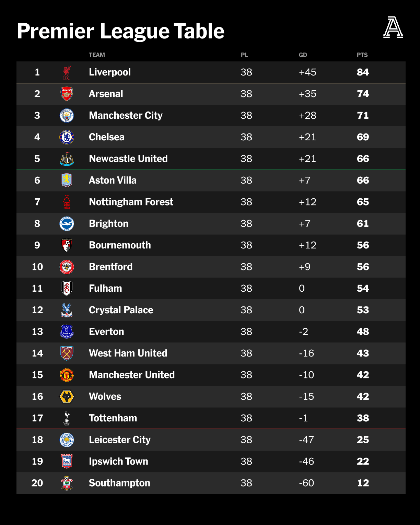Click the Wolves club logo
420x525 pixels.
(67, 397)
